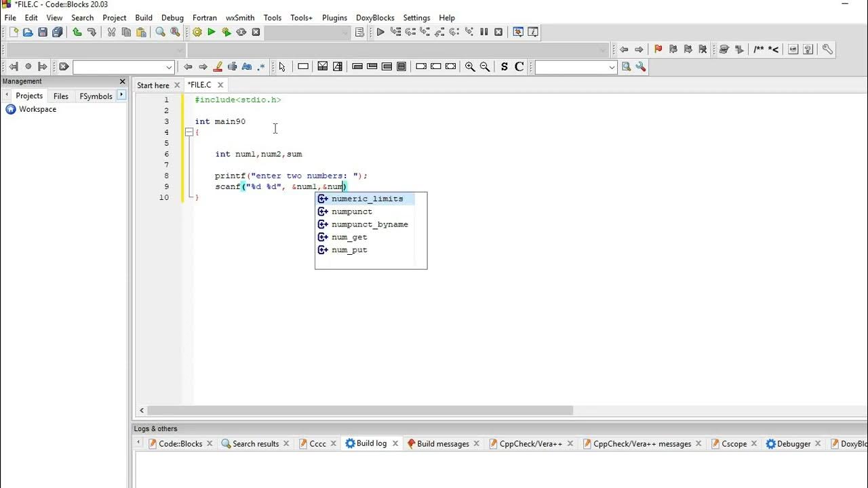This screenshot has width=868, height=488.
Task: Toggle the red bookmark flag
Action: [x=658, y=49]
